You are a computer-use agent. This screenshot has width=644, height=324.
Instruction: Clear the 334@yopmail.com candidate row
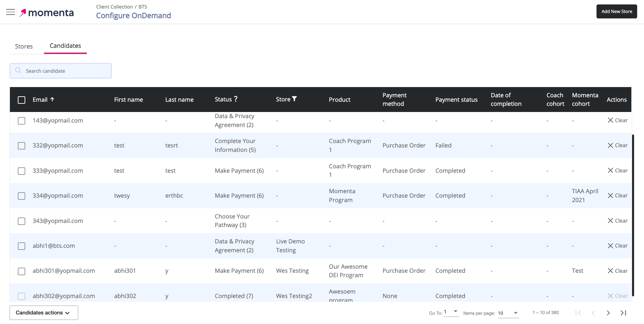point(617,196)
